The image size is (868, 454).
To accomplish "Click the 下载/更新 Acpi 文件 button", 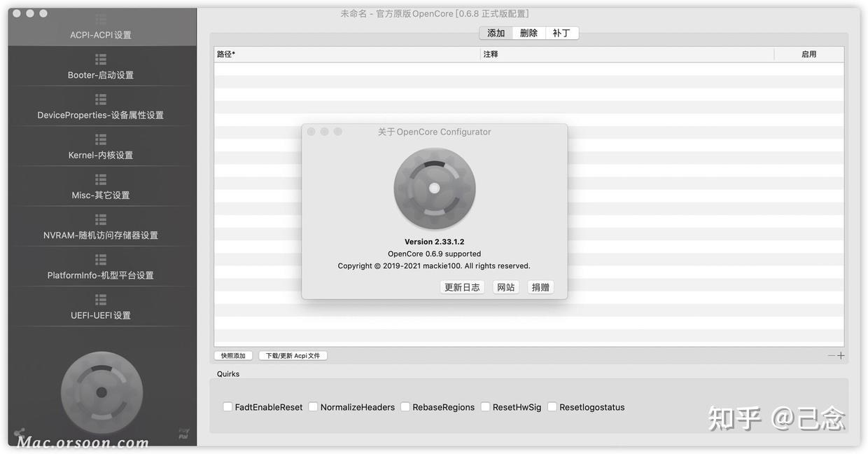I will 293,356.
